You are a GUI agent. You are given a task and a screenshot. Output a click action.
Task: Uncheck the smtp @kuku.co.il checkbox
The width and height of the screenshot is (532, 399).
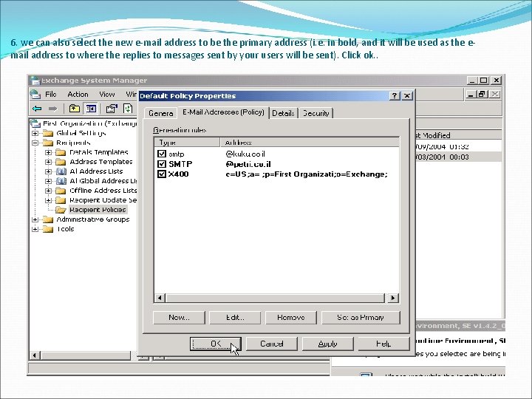(x=162, y=154)
